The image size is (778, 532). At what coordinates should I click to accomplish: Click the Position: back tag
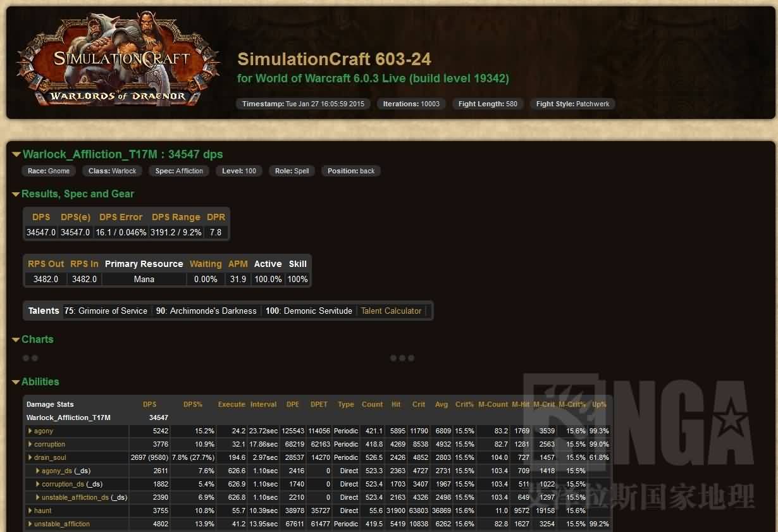click(x=351, y=171)
